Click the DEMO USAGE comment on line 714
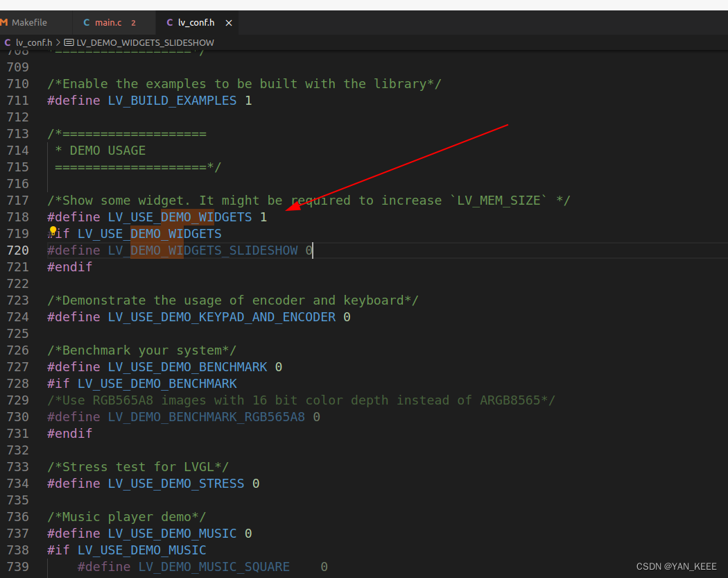 [101, 151]
